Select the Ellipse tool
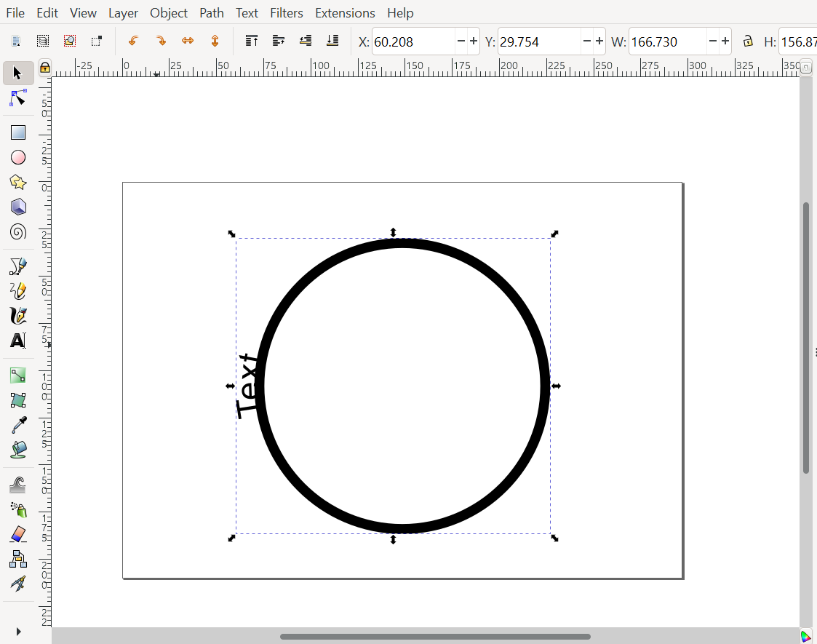Viewport: 817px width, 644px height. point(17,156)
